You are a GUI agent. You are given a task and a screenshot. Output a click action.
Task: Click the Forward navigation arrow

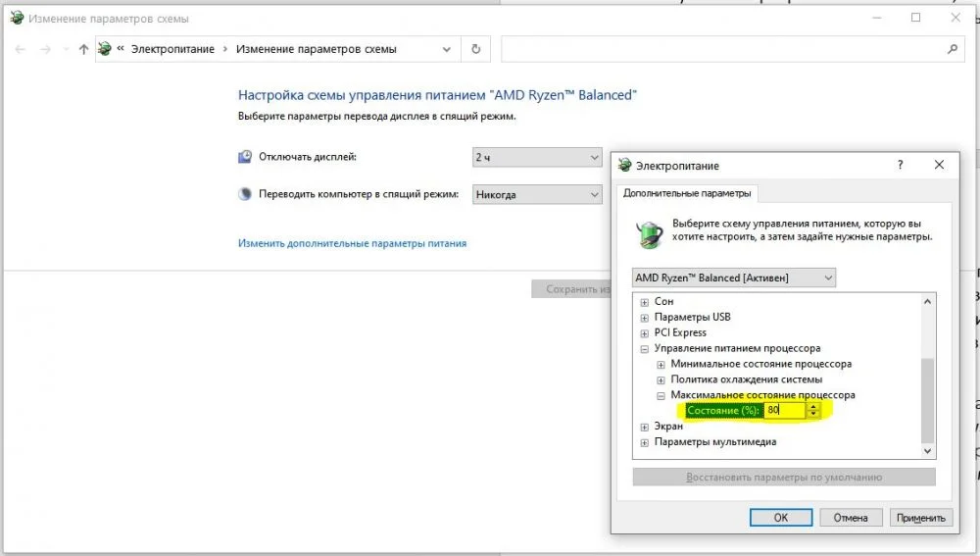coord(45,49)
